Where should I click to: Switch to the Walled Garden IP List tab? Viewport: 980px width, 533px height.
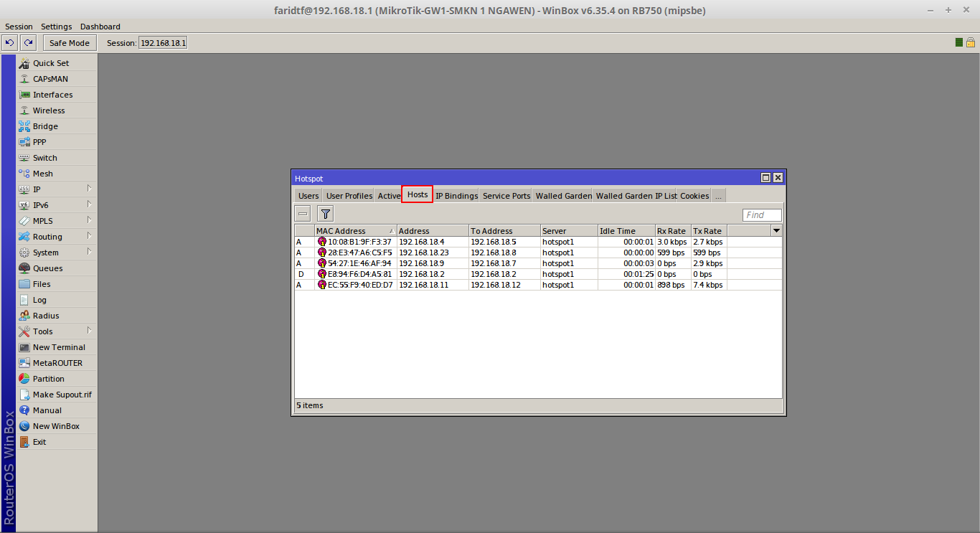[x=636, y=196]
